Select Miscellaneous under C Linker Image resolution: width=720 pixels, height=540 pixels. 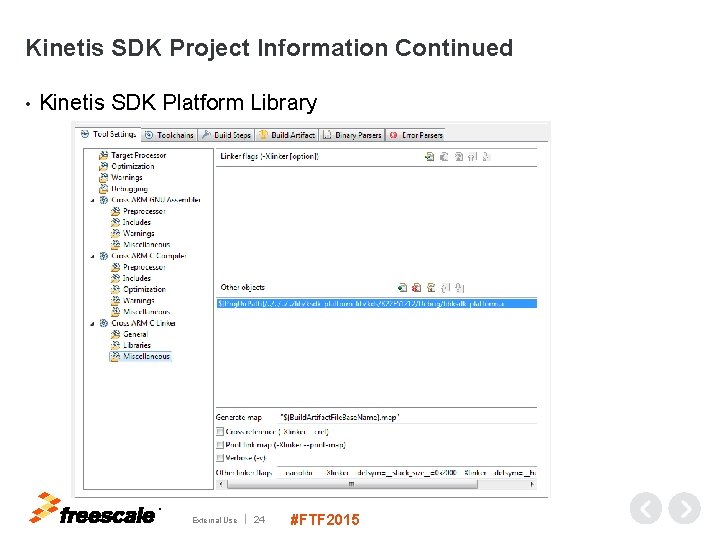(146, 356)
